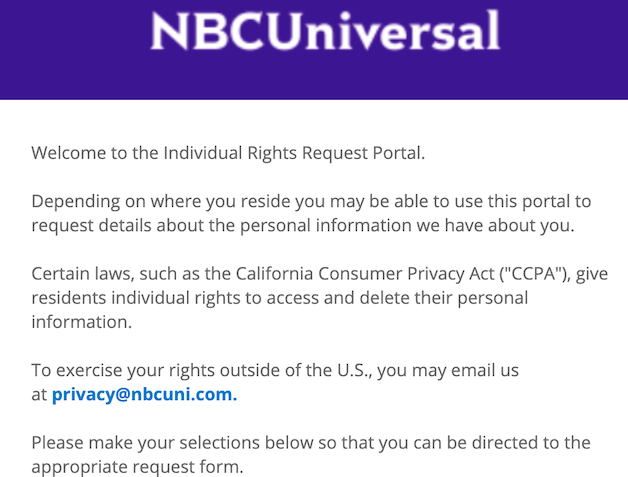The image size is (628, 477).
Task: Click the 'To exercise your rights outside' sentence
Action: [275, 382]
